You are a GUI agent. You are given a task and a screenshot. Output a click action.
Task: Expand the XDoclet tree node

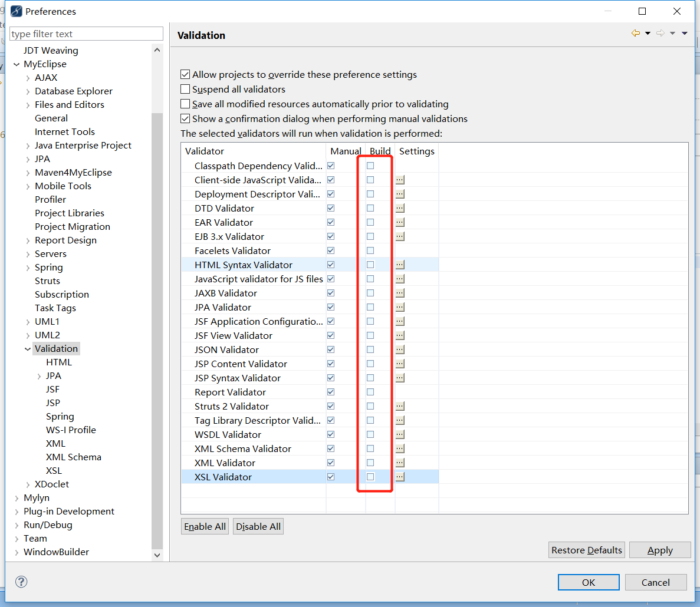(28, 485)
